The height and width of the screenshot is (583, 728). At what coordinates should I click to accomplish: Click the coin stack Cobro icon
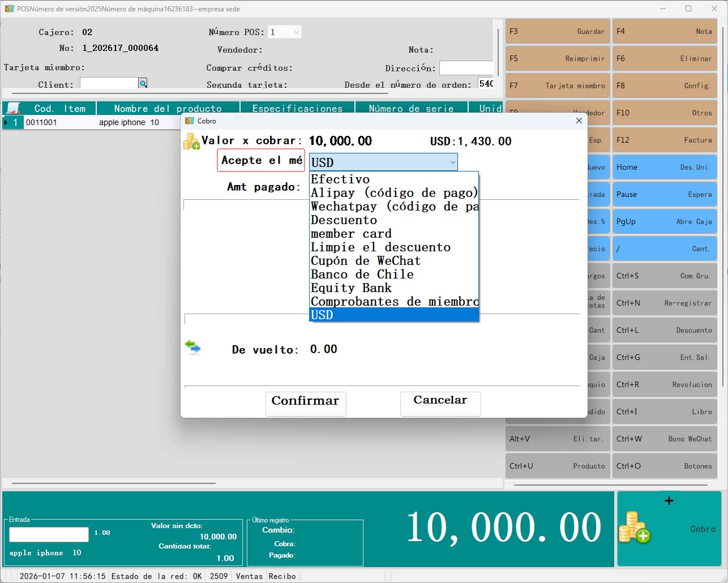click(x=635, y=528)
